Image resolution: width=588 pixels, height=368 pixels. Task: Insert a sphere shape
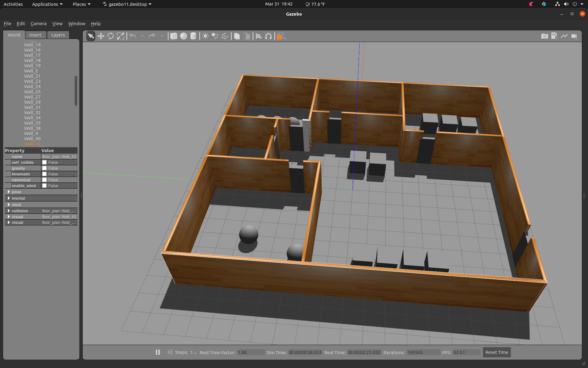click(183, 36)
